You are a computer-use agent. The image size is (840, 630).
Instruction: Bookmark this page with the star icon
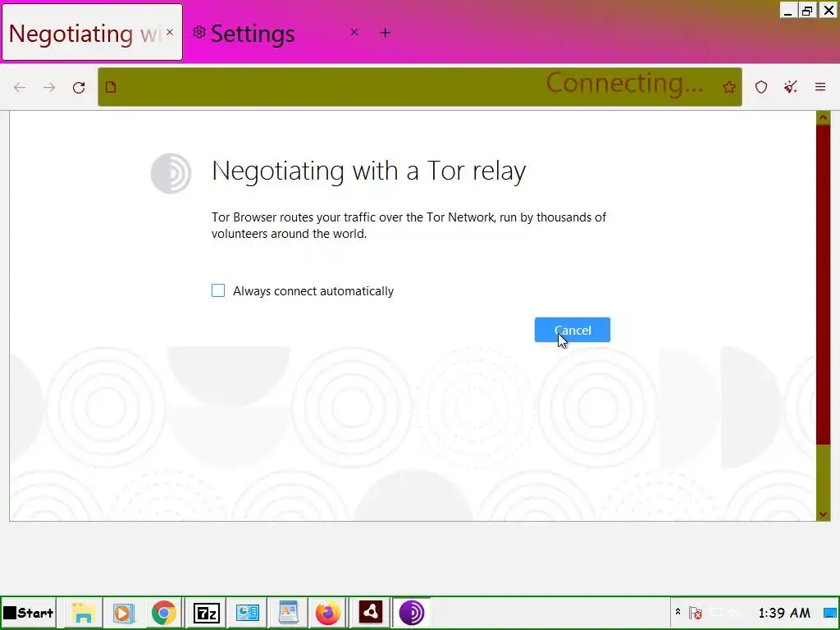click(x=728, y=87)
